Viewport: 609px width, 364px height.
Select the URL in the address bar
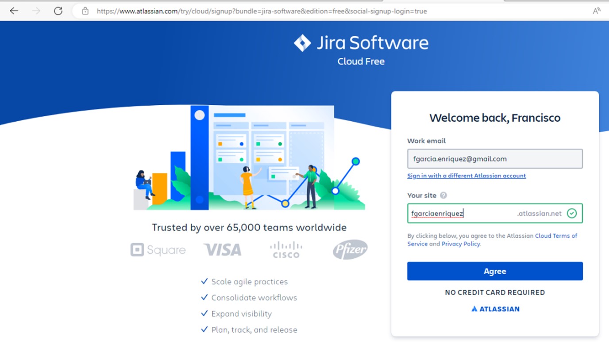(x=262, y=11)
